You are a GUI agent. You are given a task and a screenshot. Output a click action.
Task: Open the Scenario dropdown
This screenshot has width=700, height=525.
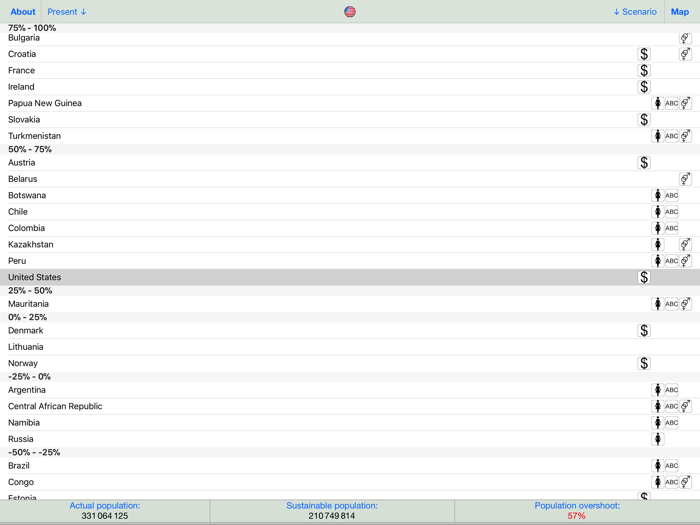click(635, 12)
